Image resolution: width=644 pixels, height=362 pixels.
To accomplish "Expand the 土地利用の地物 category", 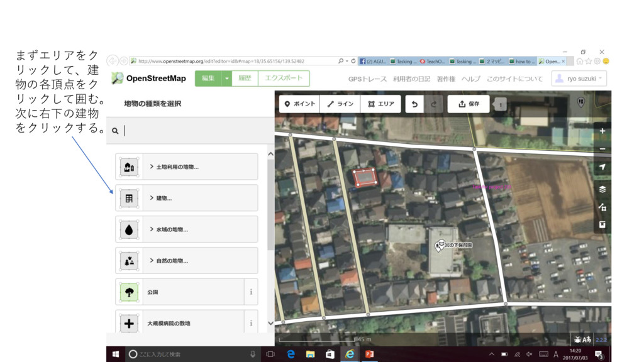I will tap(186, 167).
